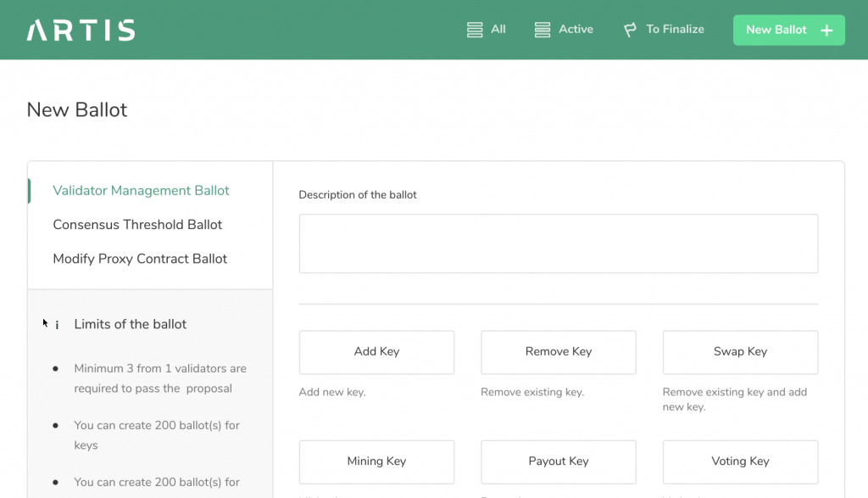Click the 'Remove existing key.' caption
This screenshot has width=868, height=498.
532,392
